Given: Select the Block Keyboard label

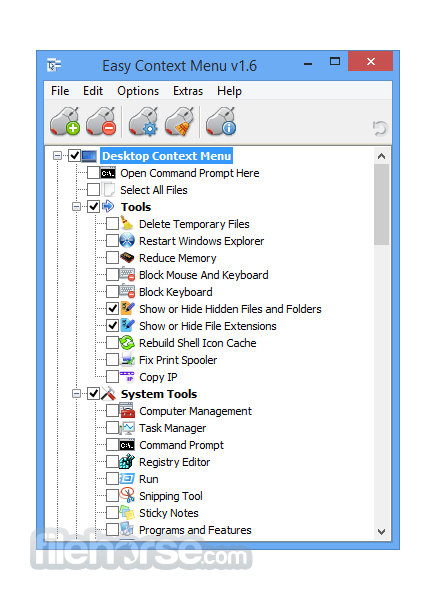Looking at the screenshot, I should click(176, 292).
